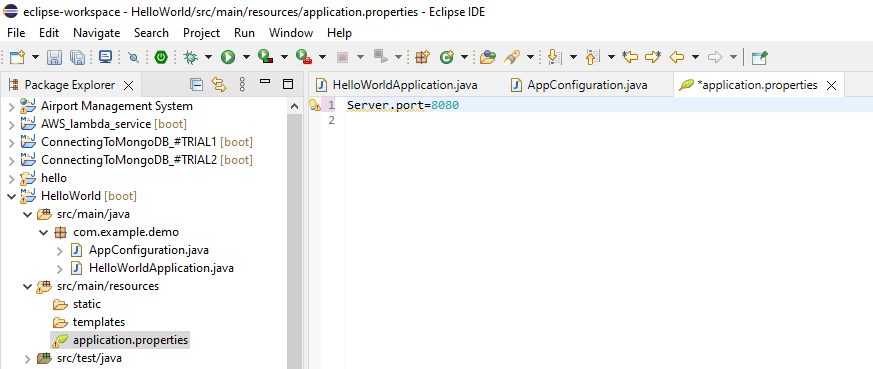Open Package Explorer view menu dots
The image size is (873, 369).
click(x=242, y=85)
